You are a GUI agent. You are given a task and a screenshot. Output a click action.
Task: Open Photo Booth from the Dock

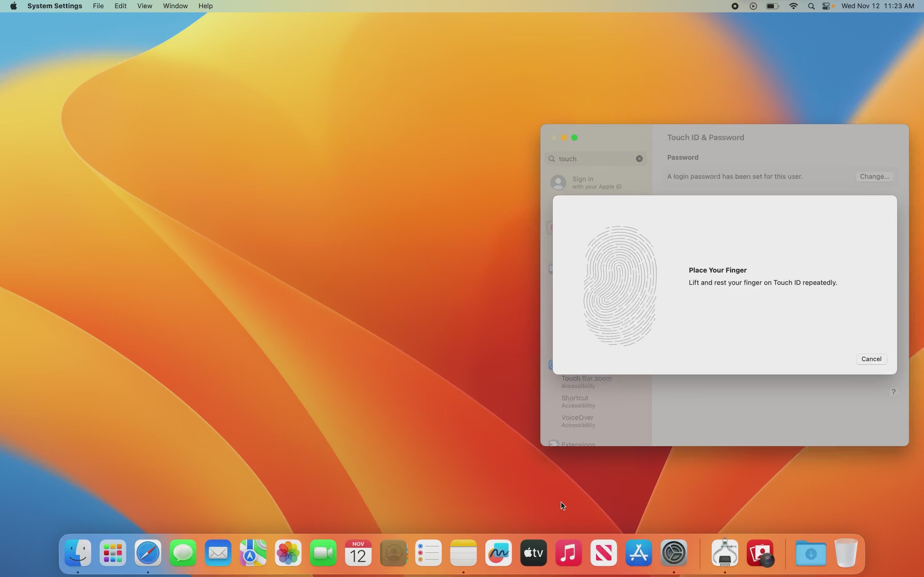(761, 553)
